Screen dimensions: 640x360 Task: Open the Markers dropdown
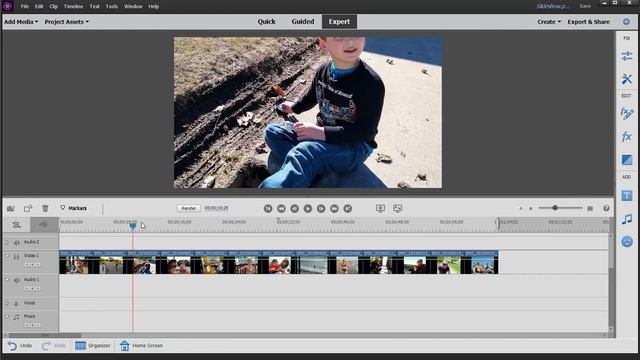point(73,208)
